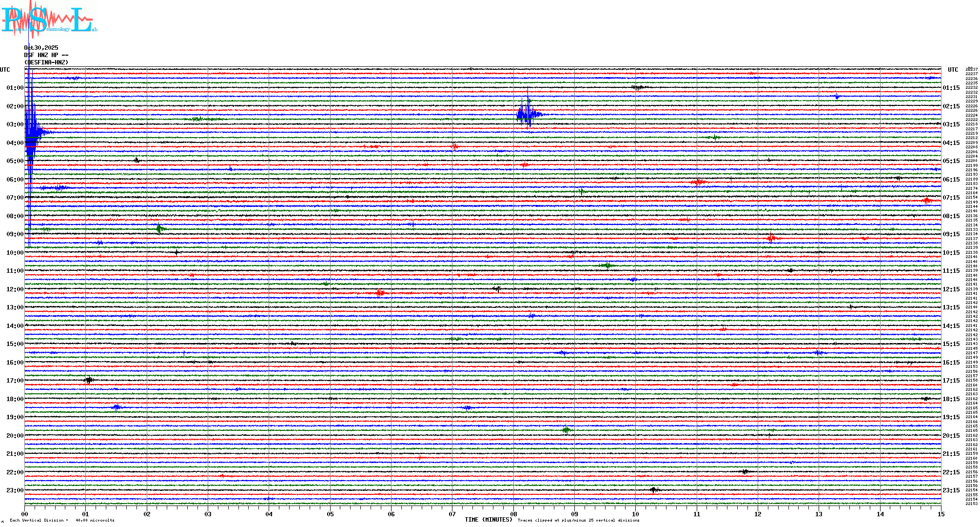Viewport: 980px width, 527px height.
Task: Click the PSL seismology lab logo
Action: click(49, 20)
